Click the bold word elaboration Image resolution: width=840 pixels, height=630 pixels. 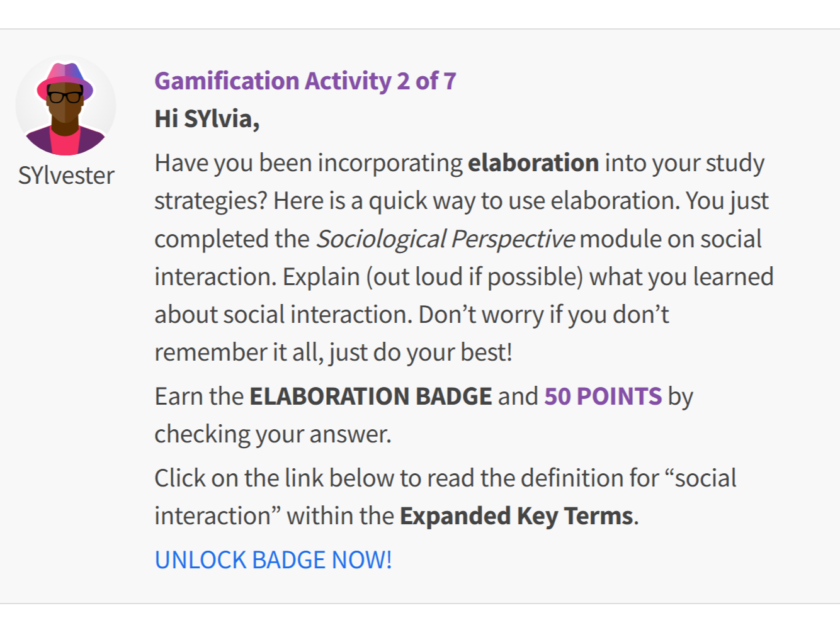point(533,162)
